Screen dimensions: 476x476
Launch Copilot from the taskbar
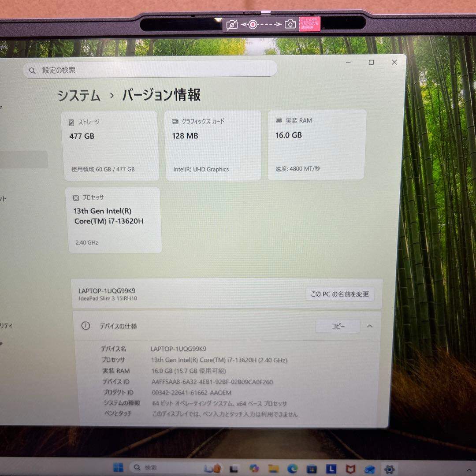point(254,469)
